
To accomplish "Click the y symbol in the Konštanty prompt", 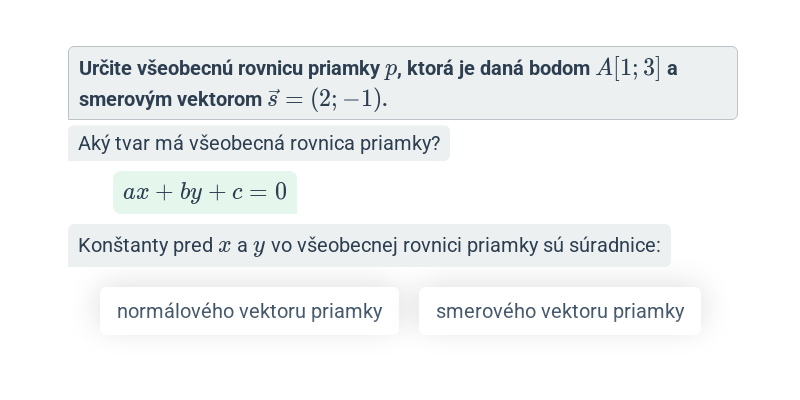I will click(259, 247).
